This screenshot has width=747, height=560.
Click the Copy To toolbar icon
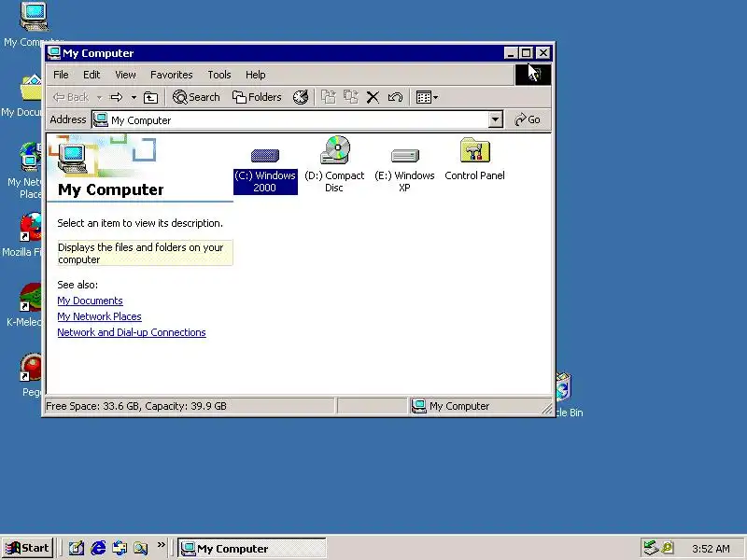point(351,98)
